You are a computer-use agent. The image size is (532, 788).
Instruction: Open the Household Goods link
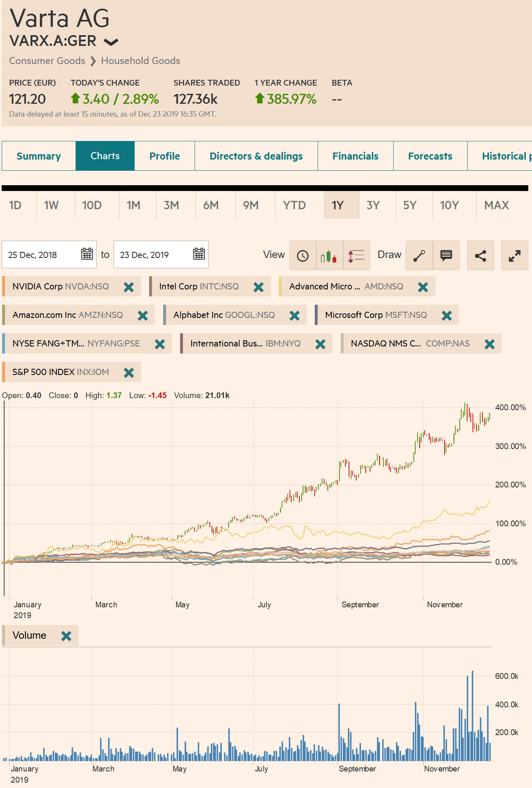[140, 61]
